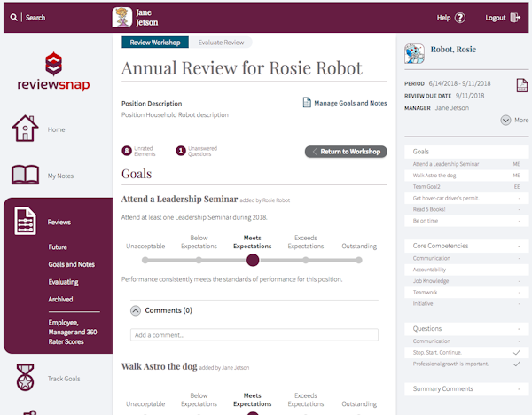Open the Help question mark icon
The image size is (532, 415).
point(460,18)
